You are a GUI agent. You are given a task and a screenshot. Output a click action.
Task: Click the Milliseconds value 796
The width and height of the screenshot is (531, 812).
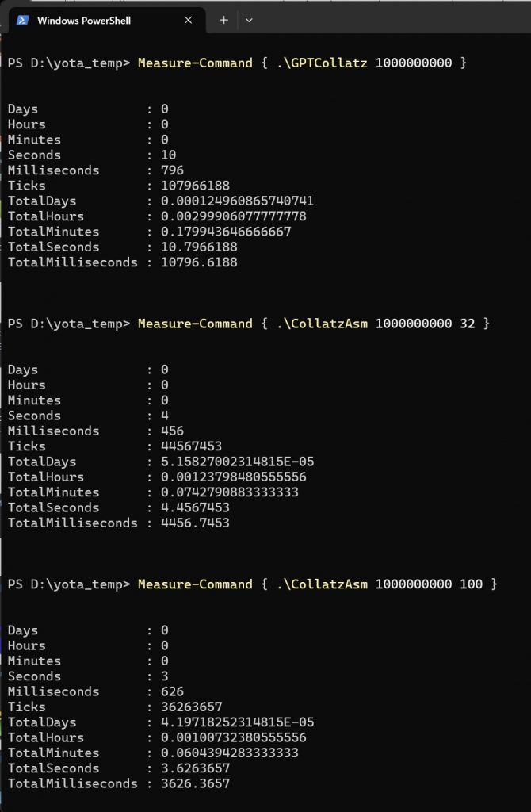[172, 170]
